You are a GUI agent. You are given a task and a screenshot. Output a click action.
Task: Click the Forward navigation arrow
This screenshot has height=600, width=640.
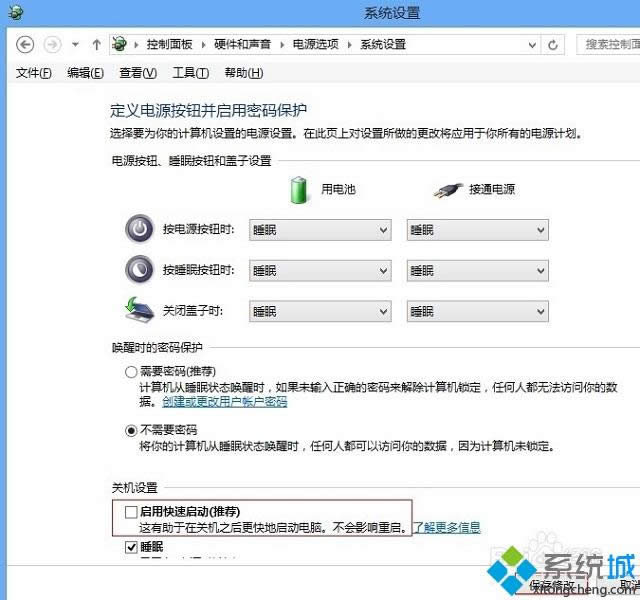(52, 44)
